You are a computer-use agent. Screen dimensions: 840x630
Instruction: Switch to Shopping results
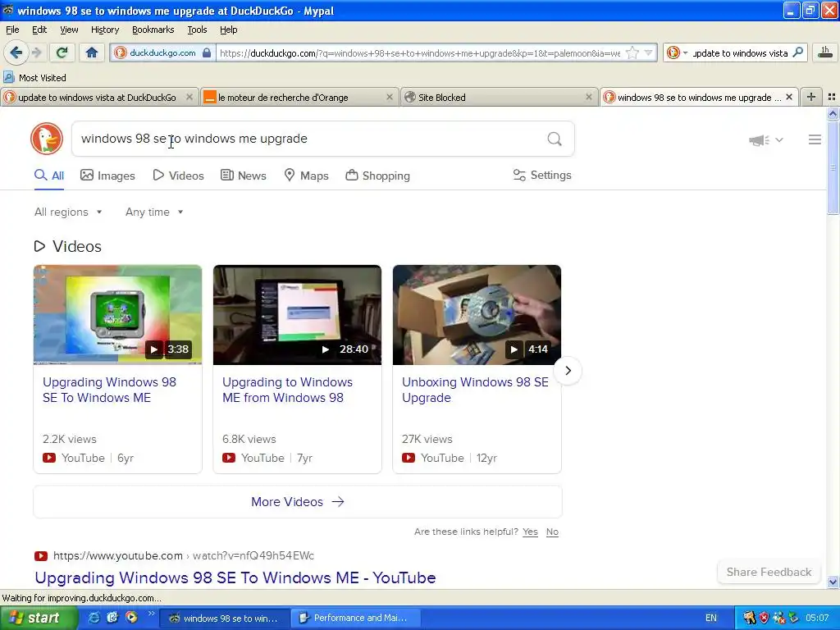click(x=377, y=176)
